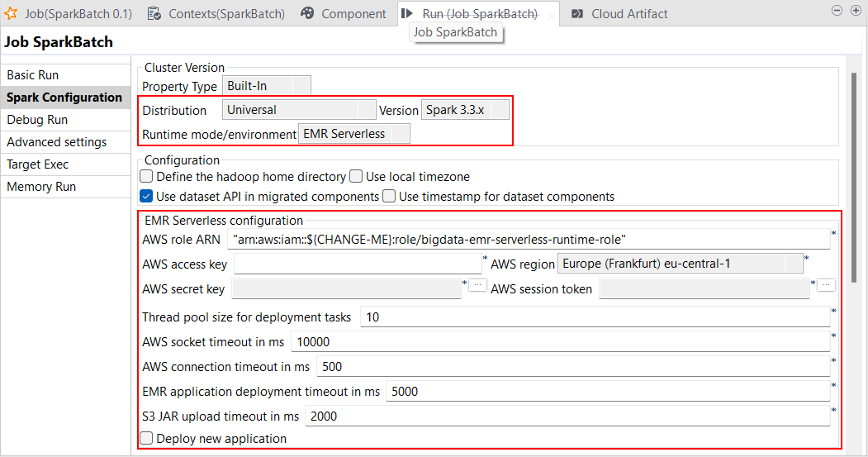
Task: Click the Component palette icon
Action: click(307, 13)
